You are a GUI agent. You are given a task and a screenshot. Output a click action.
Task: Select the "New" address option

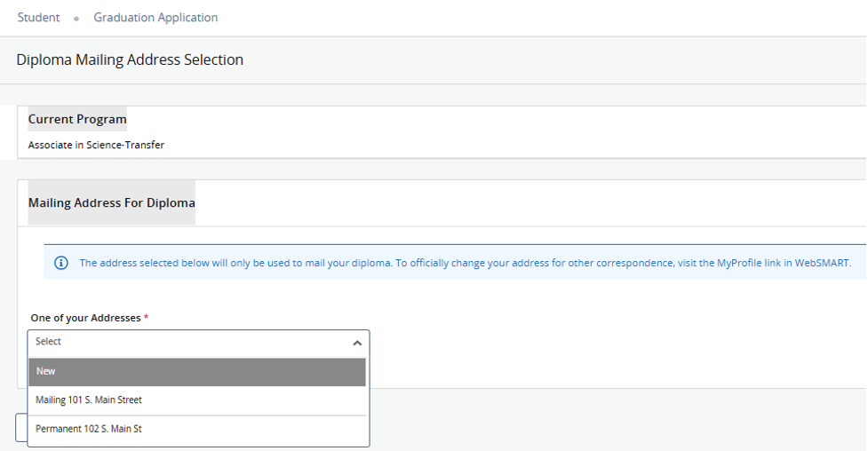point(197,372)
